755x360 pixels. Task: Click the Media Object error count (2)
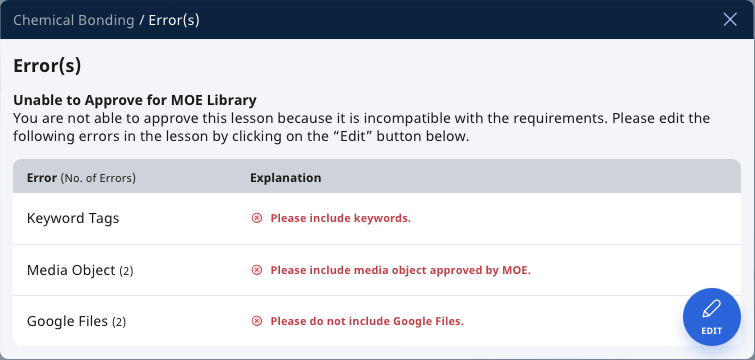pos(126,271)
